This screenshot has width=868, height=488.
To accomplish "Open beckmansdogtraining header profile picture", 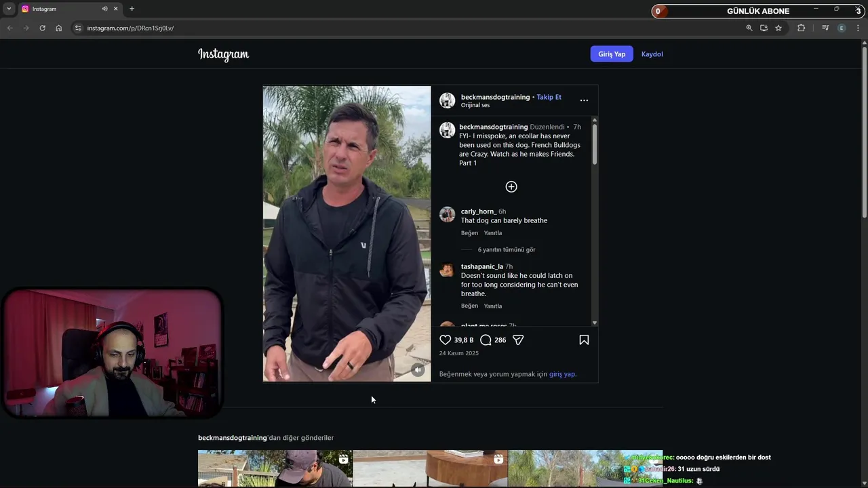I will click(447, 100).
